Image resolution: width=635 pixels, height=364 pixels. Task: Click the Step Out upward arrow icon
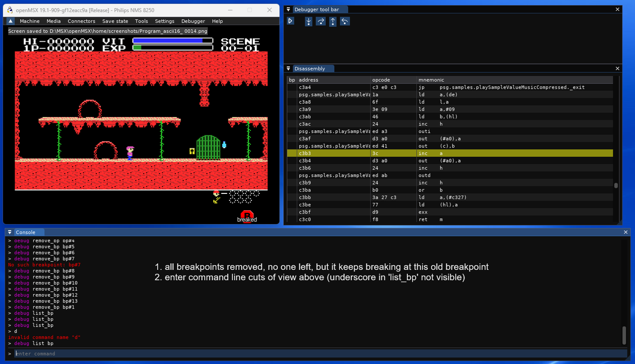(333, 21)
